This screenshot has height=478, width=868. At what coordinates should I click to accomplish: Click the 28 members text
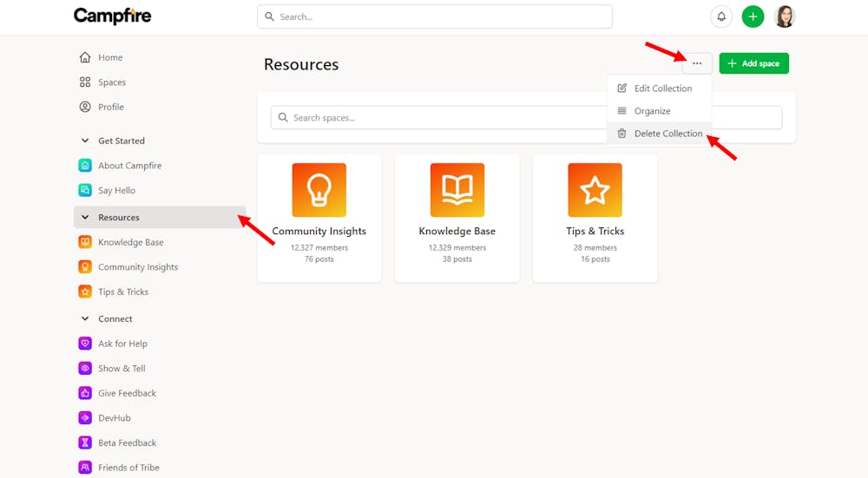point(595,248)
